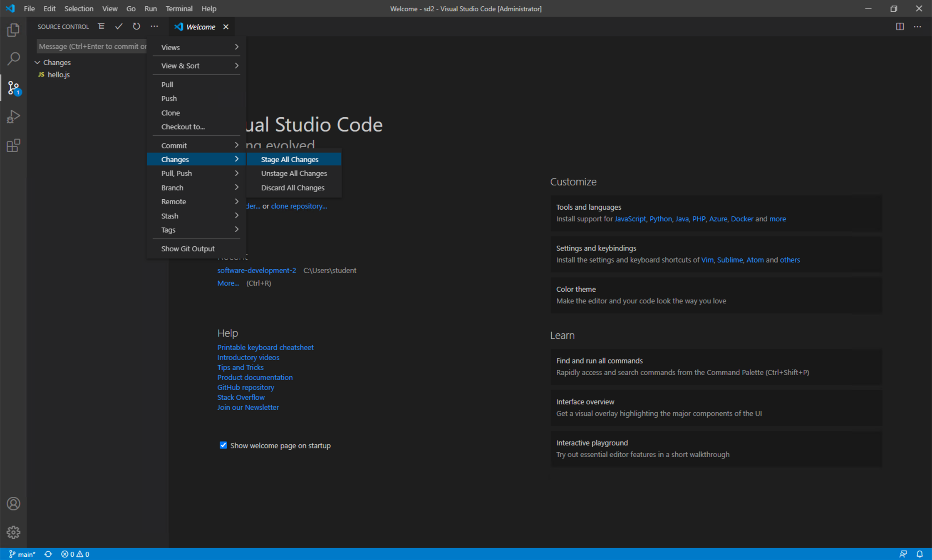This screenshot has width=932, height=560.
Task: Open the Manage gear icon
Action: click(x=13, y=532)
